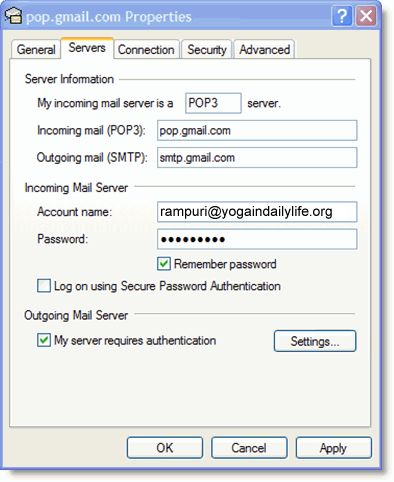
Task: Enable Log on using Secure Password Authentication
Action: 44,286
